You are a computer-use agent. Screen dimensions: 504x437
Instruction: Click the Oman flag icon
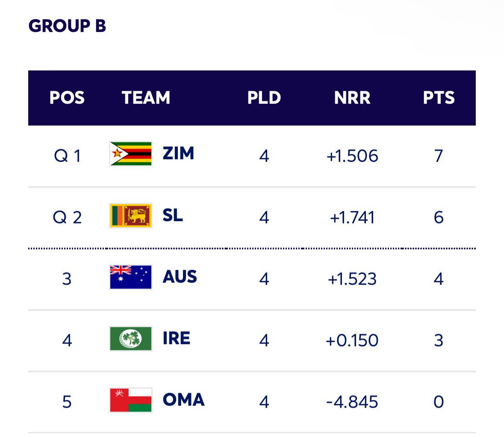click(x=131, y=400)
